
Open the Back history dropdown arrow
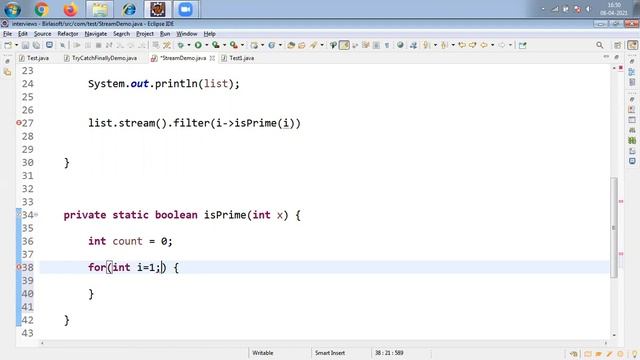pos(493,45)
